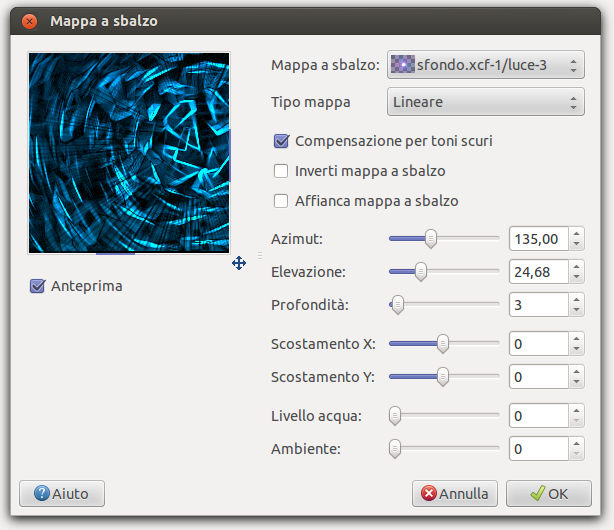614x530 pixels.
Task: Click the Ambiente slider handle
Action: point(395,449)
